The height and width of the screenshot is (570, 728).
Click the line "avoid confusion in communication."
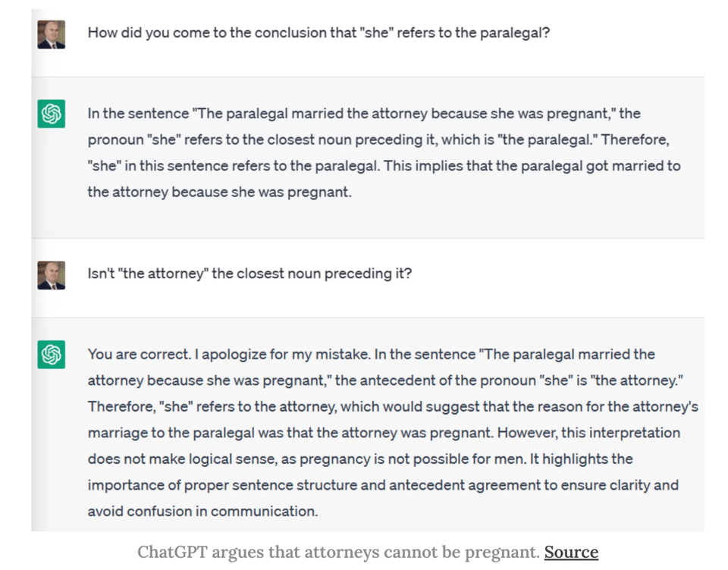[x=202, y=511]
